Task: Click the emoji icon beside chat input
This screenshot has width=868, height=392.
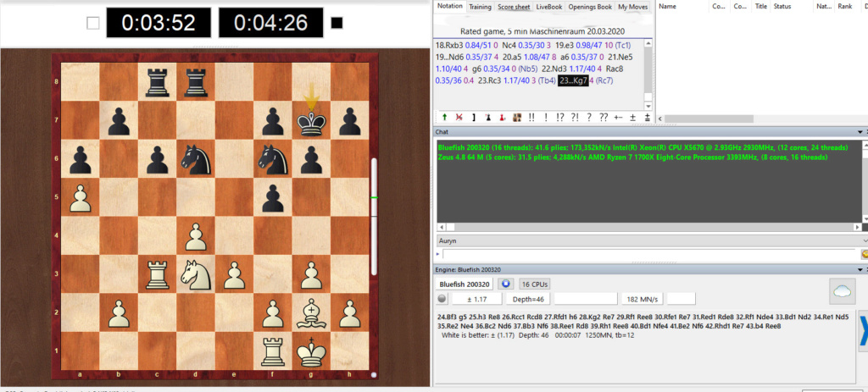Action: tap(864, 254)
